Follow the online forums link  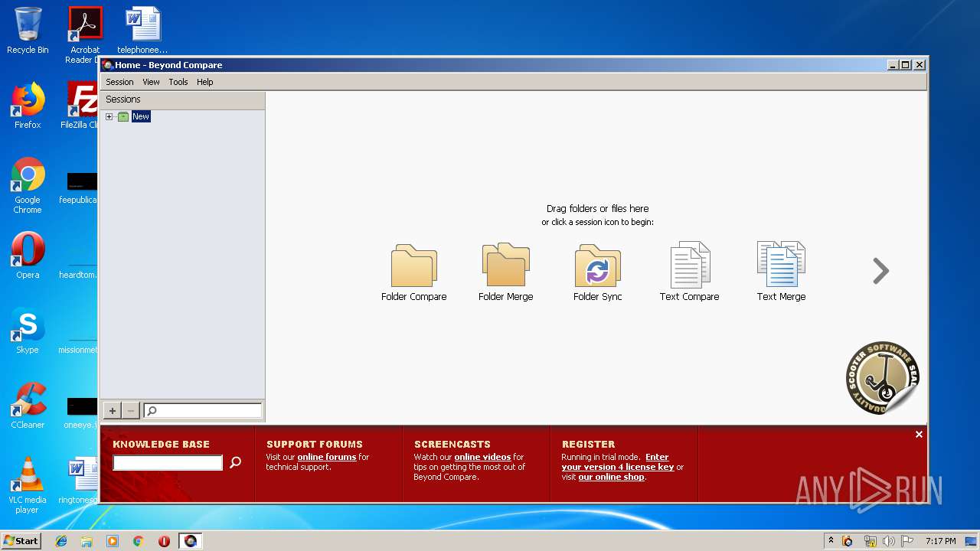pyautogui.click(x=327, y=457)
